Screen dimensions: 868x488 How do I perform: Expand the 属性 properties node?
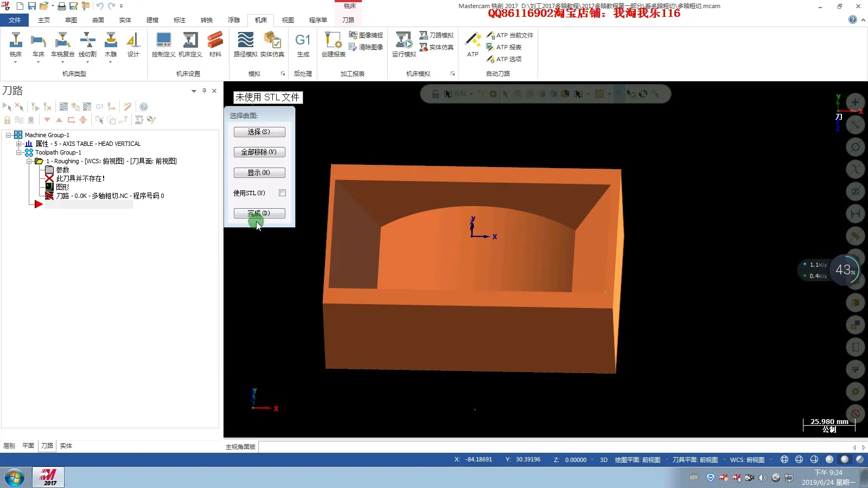pos(18,144)
